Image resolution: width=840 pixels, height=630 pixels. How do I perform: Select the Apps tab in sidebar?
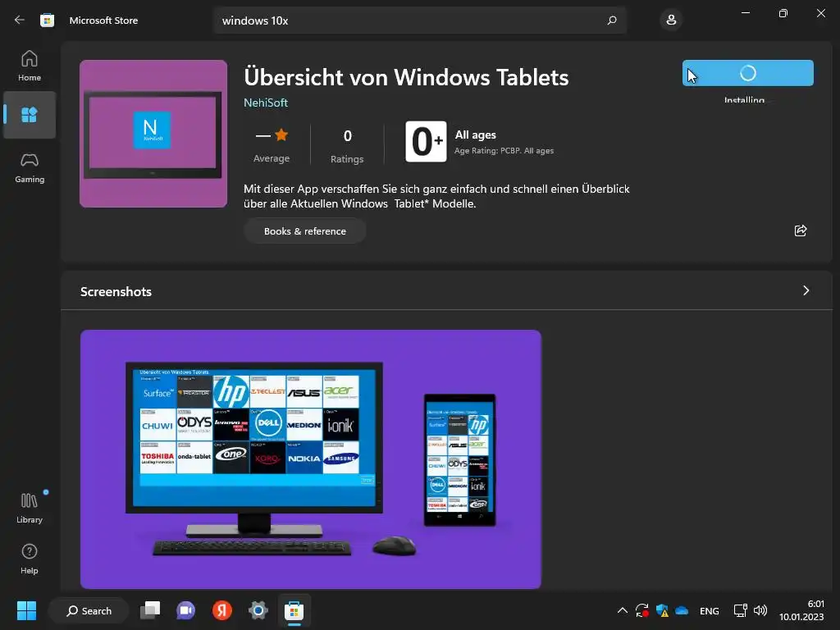(x=30, y=115)
